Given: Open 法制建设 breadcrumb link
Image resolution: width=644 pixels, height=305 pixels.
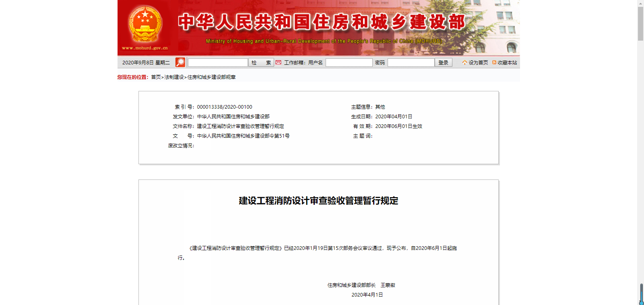Looking at the screenshot, I should (174, 77).
